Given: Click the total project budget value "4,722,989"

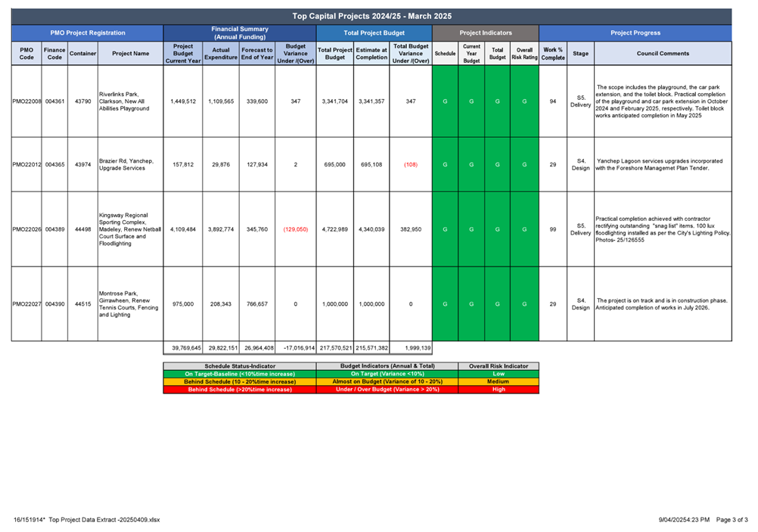Looking at the screenshot, I should click(x=334, y=229).
